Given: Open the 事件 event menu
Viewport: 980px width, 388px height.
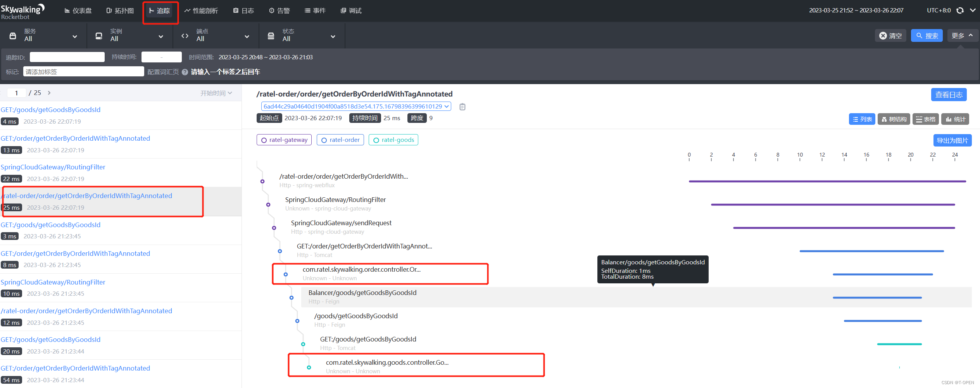Looking at the screenshot, I should (315, 10).
